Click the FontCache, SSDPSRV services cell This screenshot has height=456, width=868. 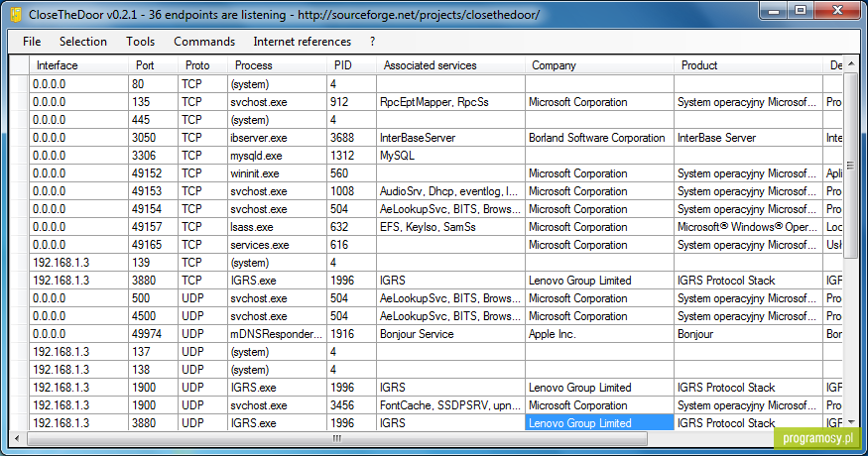coord(450,405)
